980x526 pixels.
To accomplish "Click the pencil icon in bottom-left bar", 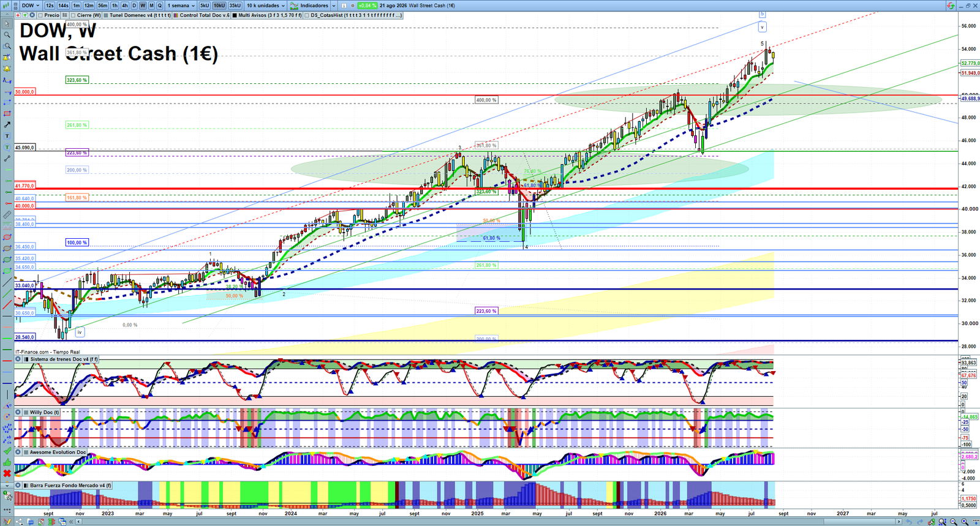I will tap(7, 522).
